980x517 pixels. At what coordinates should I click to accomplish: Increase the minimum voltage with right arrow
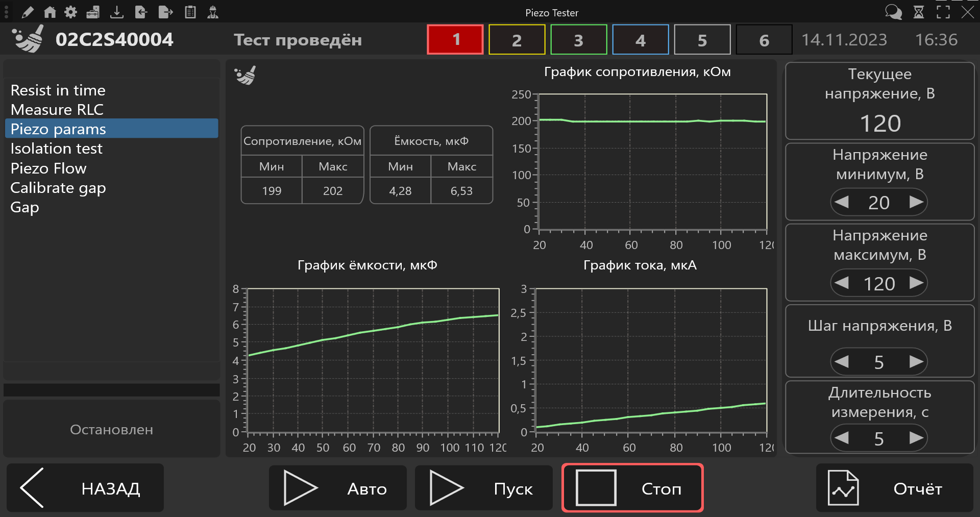point(916,202)
